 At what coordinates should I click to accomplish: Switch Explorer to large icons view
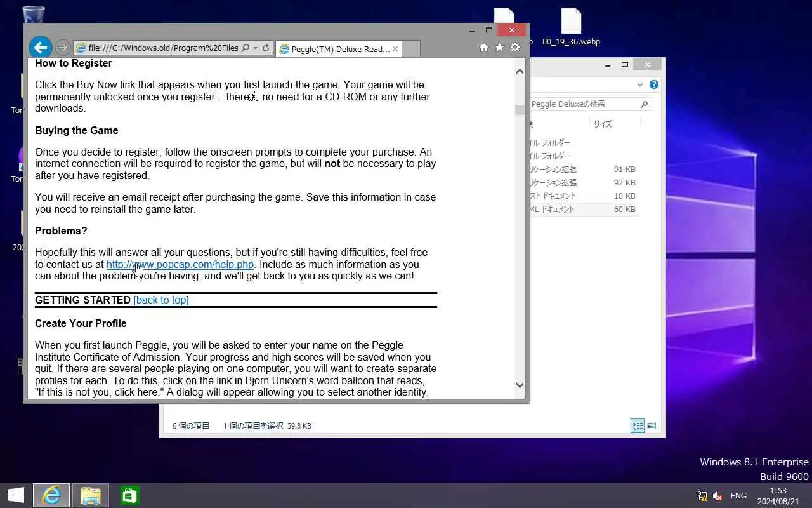point(652,426)
